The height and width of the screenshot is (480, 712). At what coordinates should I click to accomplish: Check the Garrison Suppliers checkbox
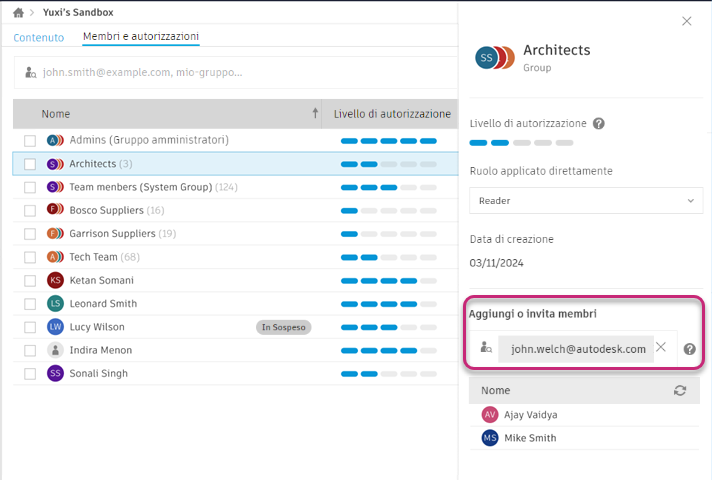(30, 234)
